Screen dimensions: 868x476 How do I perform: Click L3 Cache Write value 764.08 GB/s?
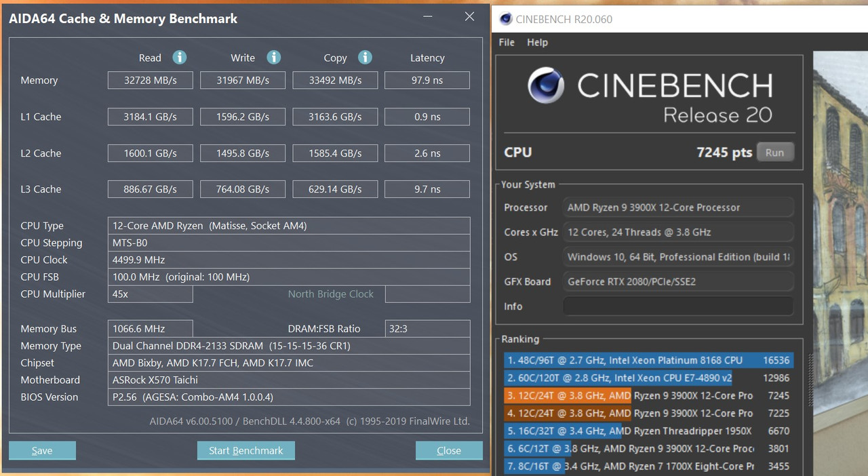(x=243, y=189)
